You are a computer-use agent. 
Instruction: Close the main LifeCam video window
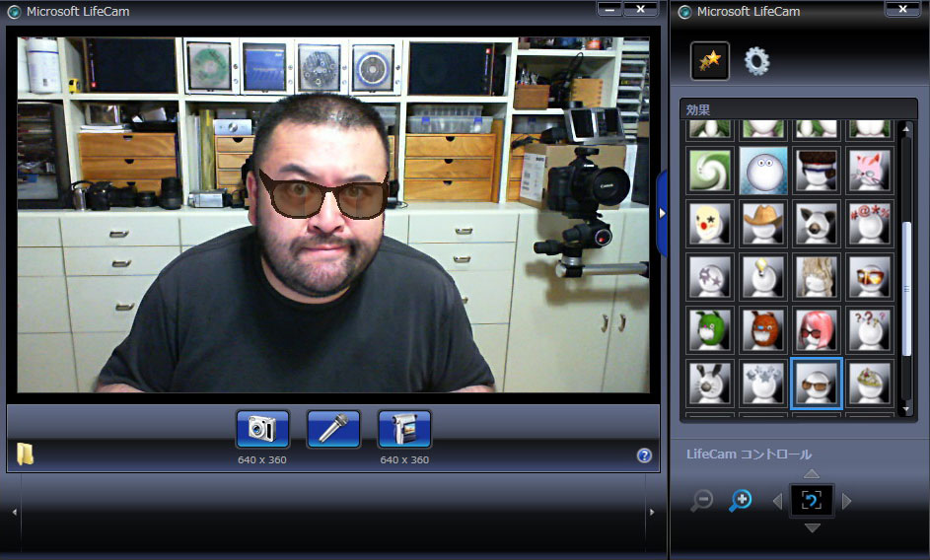641,9
